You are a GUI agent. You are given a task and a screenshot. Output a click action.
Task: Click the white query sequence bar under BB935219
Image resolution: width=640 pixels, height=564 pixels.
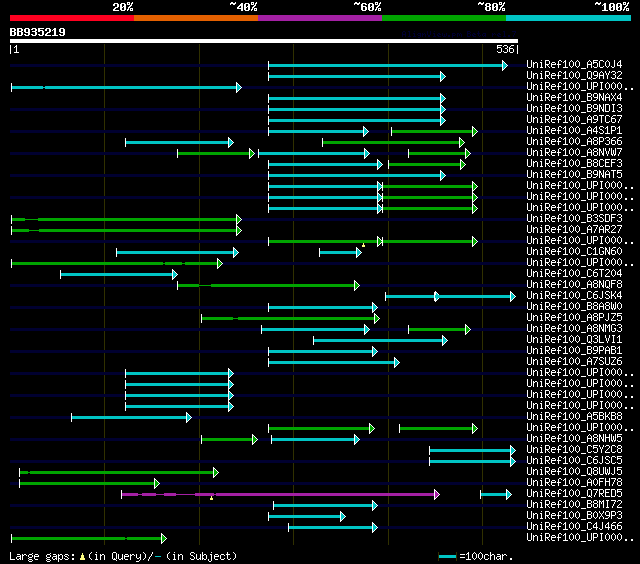pyautogui.click(x=264, y=41)
